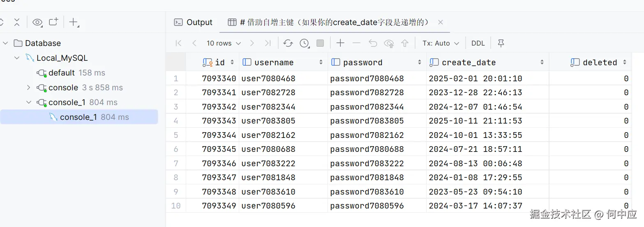Expand all tree nodes icon
The width and height of the screenshot is (644, 227).
point(2,22)
